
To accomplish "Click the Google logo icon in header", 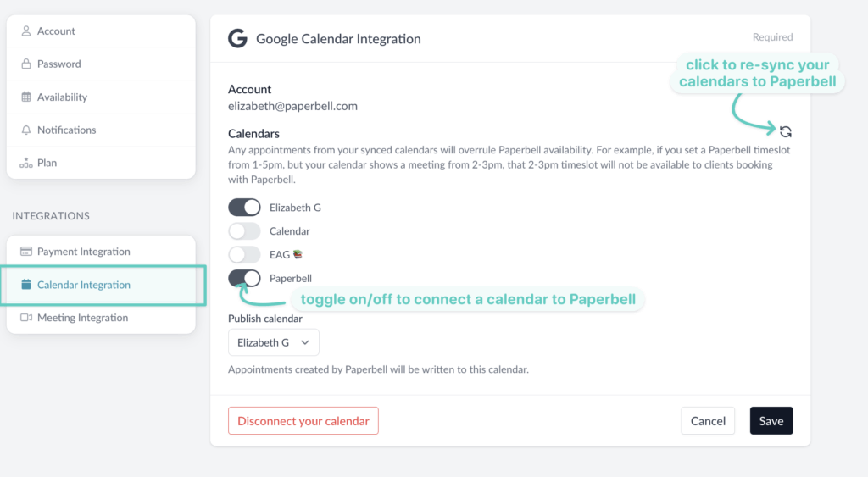I will tap(237, 38).
